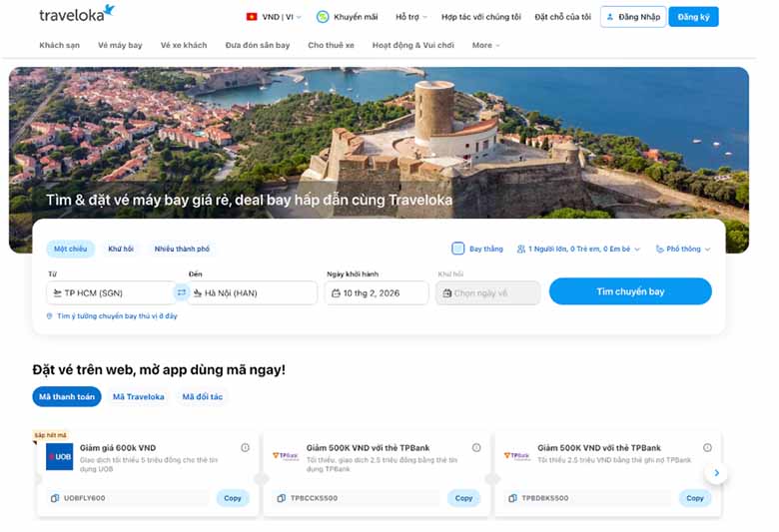Image resolution: width=779 pixels, height=532 pixels.
Task: Show next coupons with right arrow
Action: [x=716, y=473]
